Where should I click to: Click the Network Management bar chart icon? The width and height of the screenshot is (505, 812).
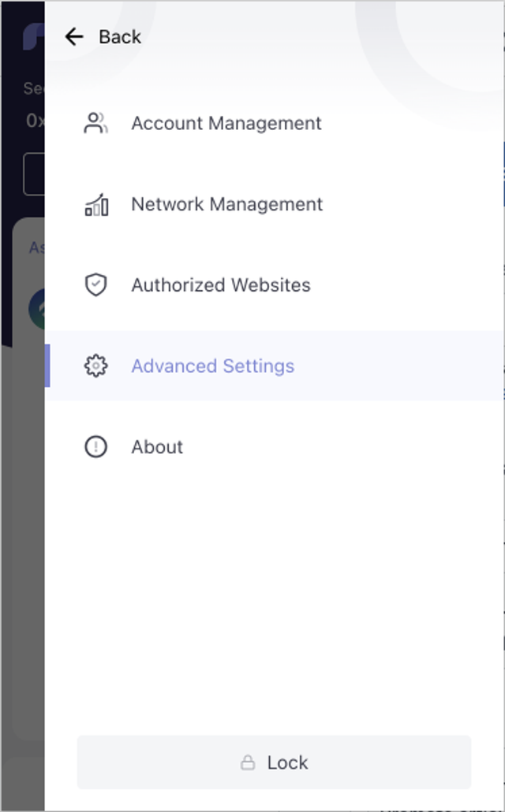[x=95, y=205]
